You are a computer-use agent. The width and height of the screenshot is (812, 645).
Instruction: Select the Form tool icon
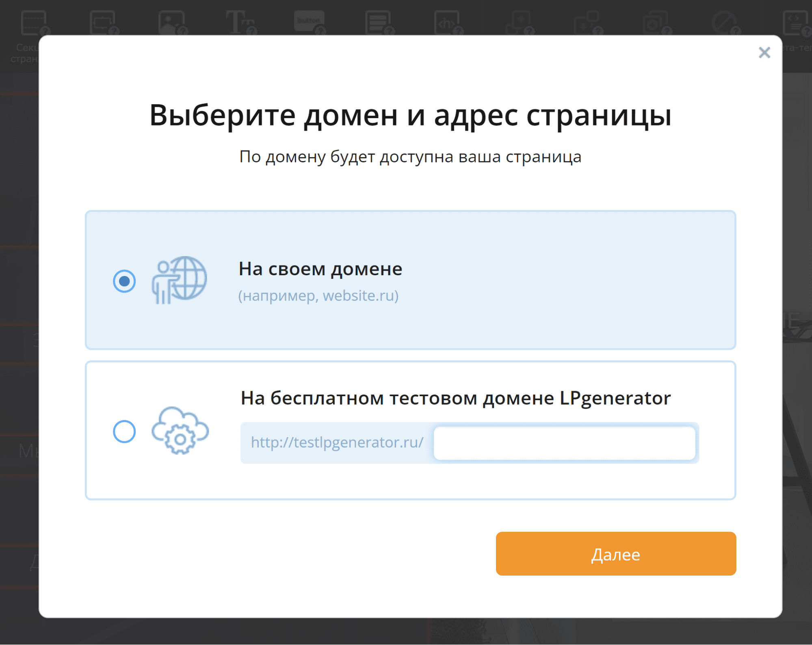(x=378, y=23)
